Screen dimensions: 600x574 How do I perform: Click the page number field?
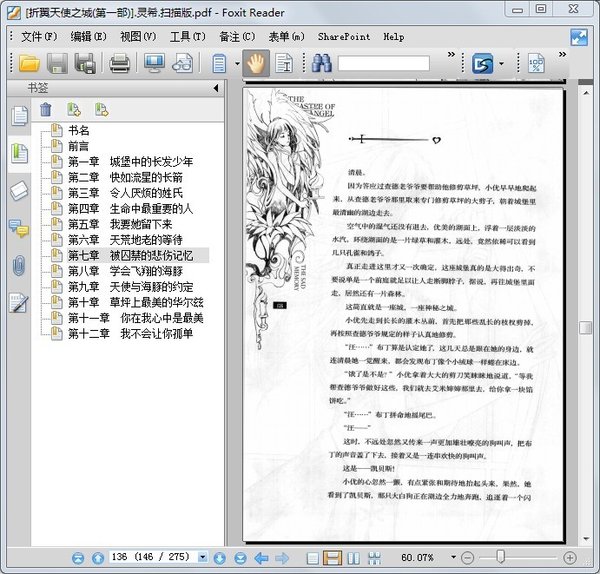[153, 557]
